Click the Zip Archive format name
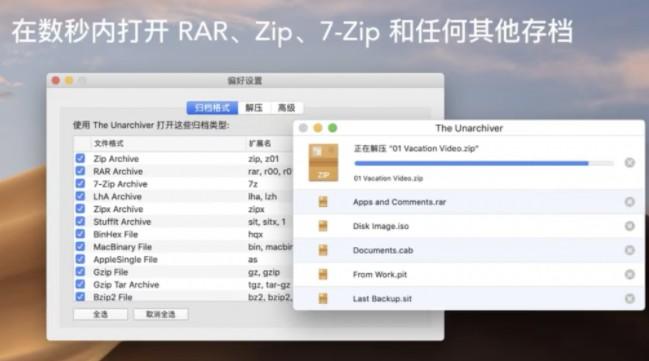The height and width of the screenshot is (361, 649). click(116, 159)
